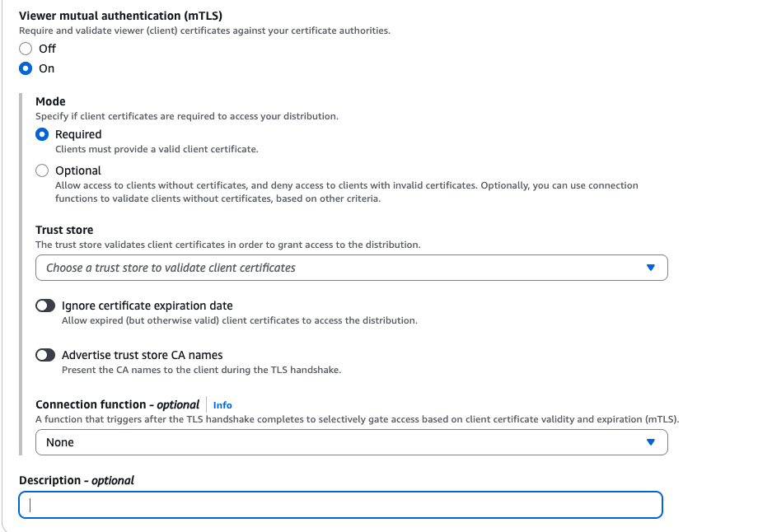Turn off Viewer mutual authentication
The image size is (772, 532).
tap(26, 49)
